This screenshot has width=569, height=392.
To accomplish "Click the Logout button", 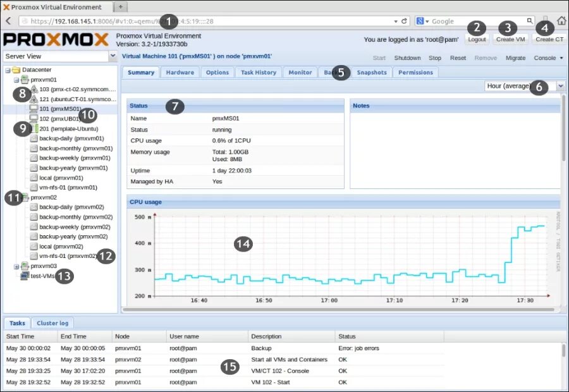I will [477, 39].
